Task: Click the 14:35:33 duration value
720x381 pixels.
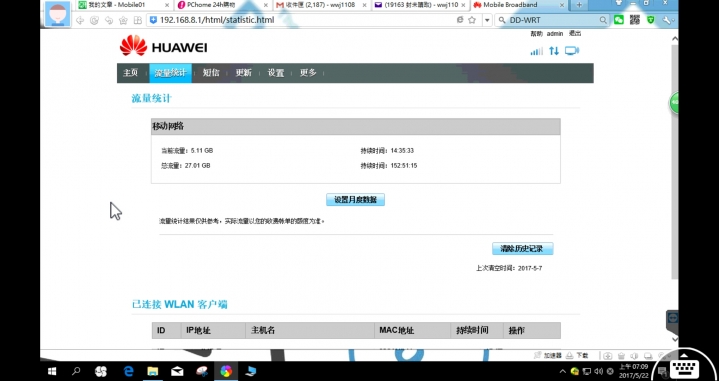Action: [402, 151]
